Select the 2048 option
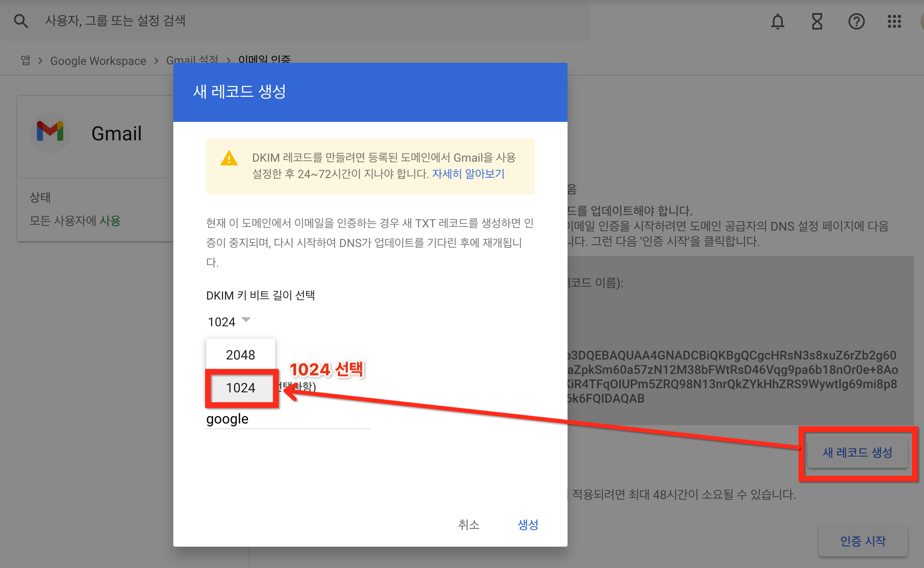The height and width of the screenshot is (568, 924). (240, 355)
